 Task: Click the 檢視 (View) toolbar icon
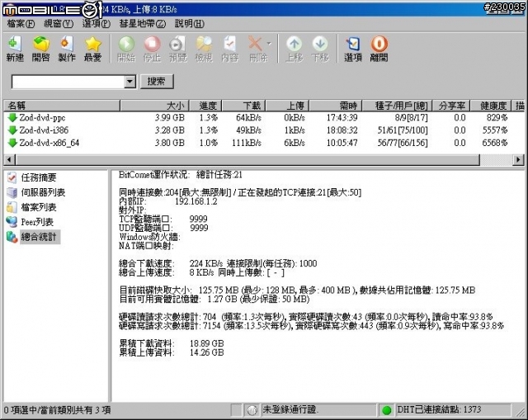click(204, 49)
